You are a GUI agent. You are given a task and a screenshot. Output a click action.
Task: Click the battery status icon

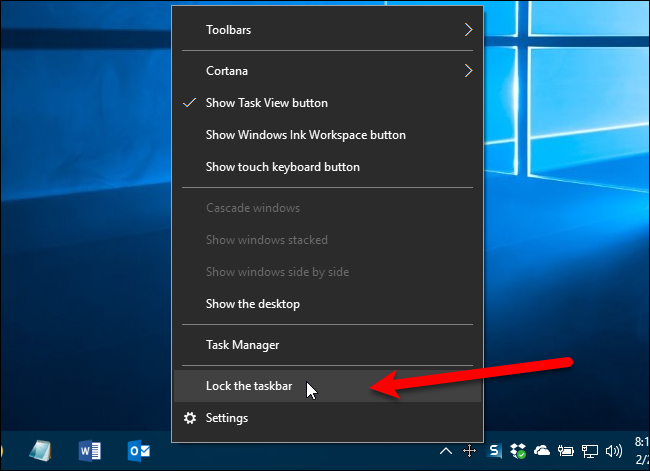pos(566,451)
